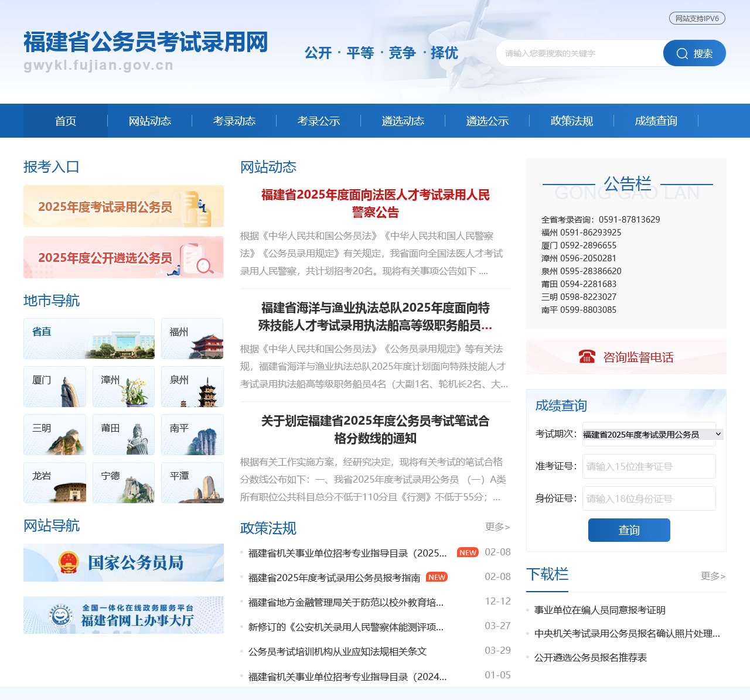
Task: Focus the keyword search box
Action: pyautogui.click(x=580, y=53)
